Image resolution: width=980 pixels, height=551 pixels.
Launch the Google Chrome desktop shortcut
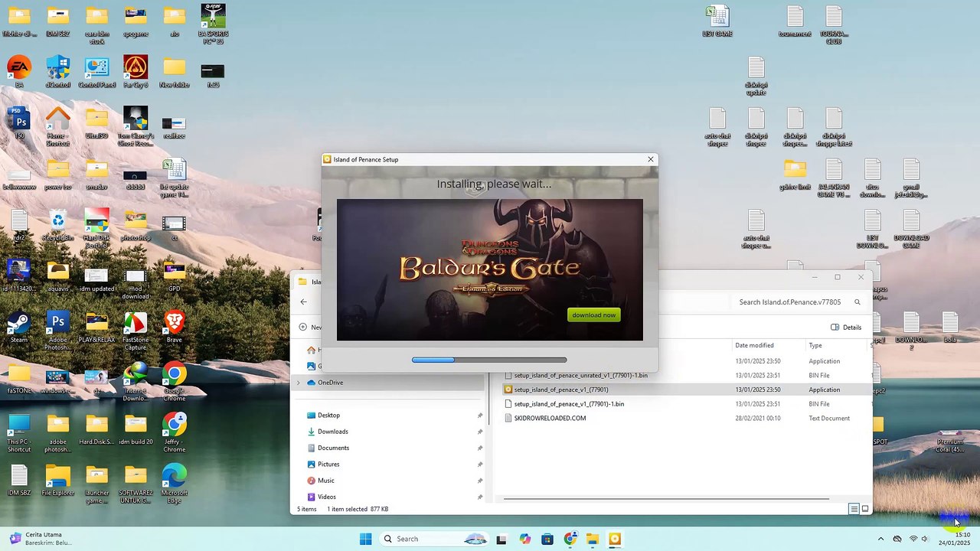coord(175,382)
